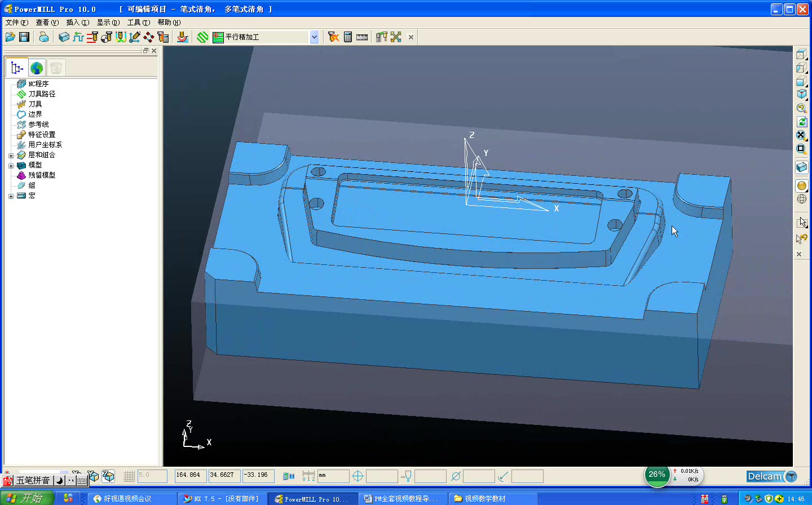Open the 工具(T) menu
The width and height of the screenshot is (812, 505).
pos(138,23)
